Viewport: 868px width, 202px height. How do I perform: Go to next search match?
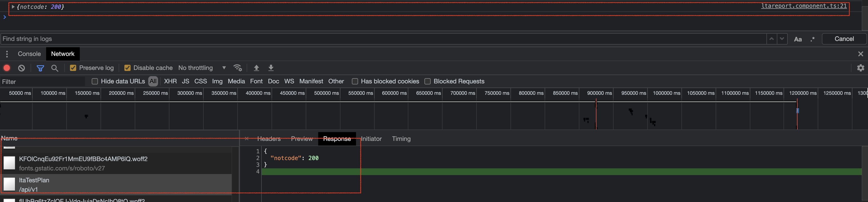[782, 39]
